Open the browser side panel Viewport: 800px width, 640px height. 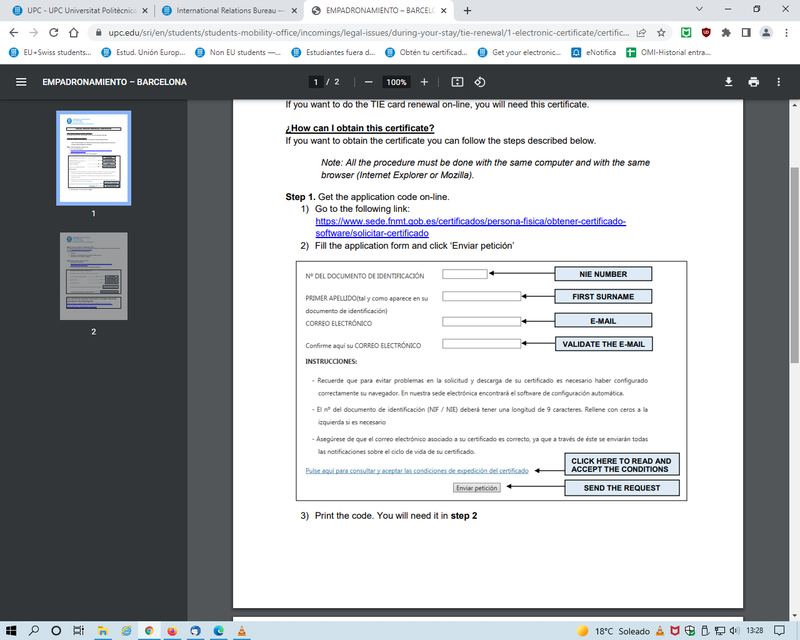pyautogui.click(x=746, y=33)
